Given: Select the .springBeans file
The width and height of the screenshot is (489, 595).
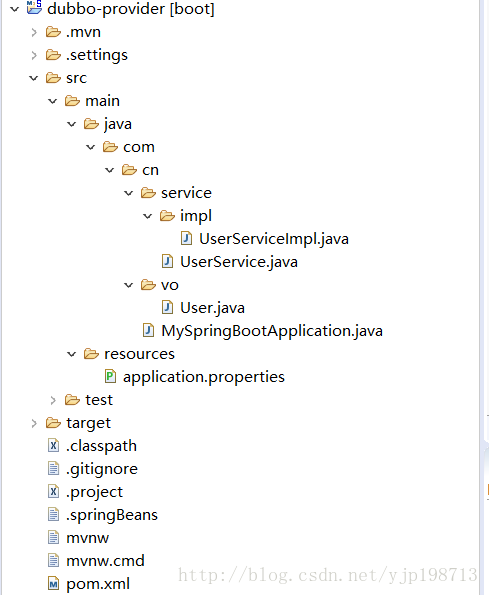Looking at the screenshot, I should (102, 515).
